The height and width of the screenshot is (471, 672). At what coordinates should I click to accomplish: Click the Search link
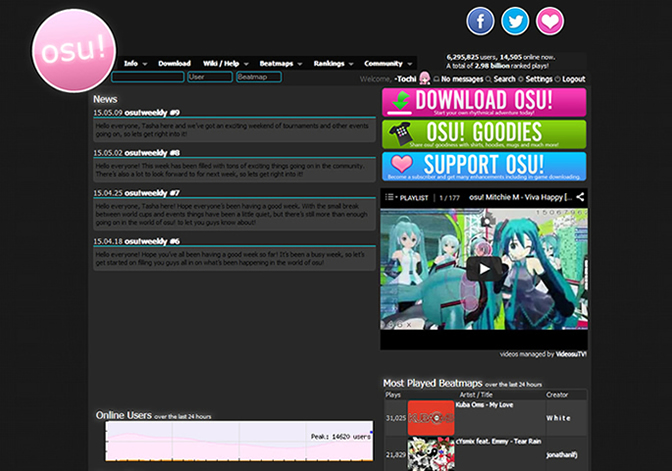click(x=504, y=79)
